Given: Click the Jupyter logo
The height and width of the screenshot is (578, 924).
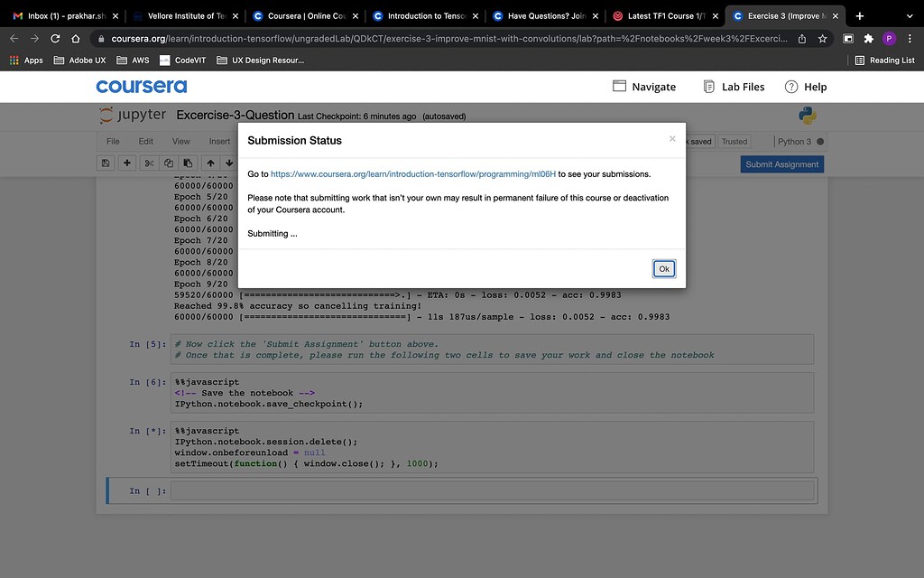Looking at the screenshot, I should (132, 115).
